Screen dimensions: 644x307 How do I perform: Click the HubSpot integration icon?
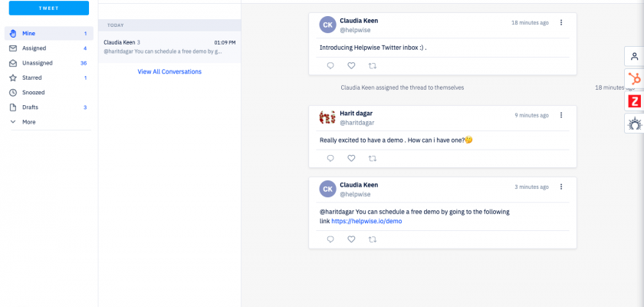point(634,78)
